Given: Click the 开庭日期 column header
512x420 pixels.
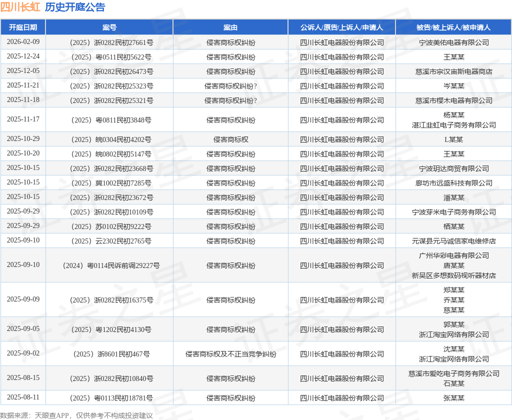Looking at the screenshot, I should 23,27.
